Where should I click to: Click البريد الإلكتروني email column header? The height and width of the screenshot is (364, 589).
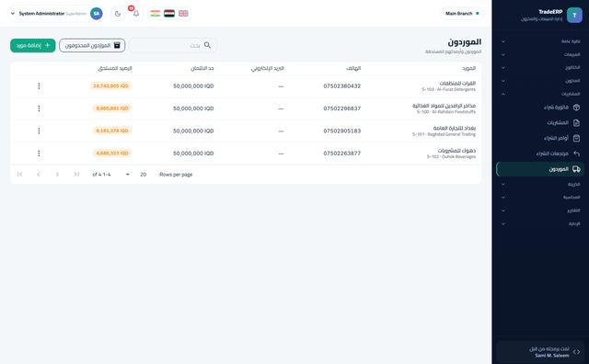pyautogui.click(x=268, y=68)
